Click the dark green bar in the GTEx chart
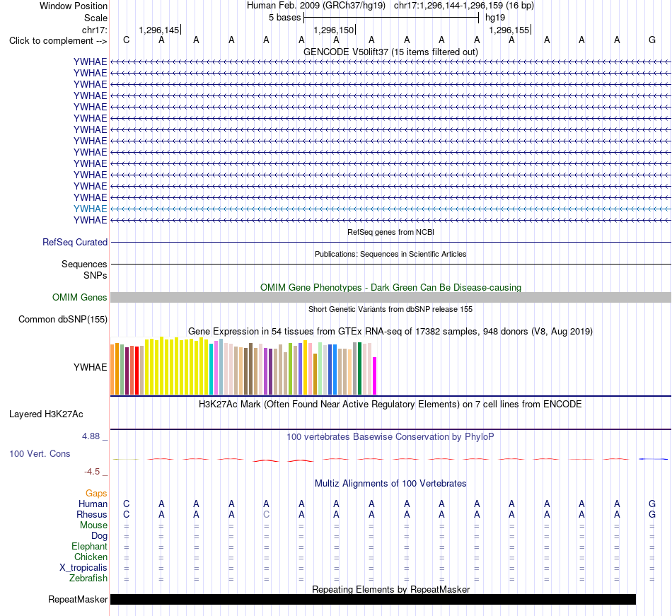This screenshot has width=672, height=616. (359, 368)
